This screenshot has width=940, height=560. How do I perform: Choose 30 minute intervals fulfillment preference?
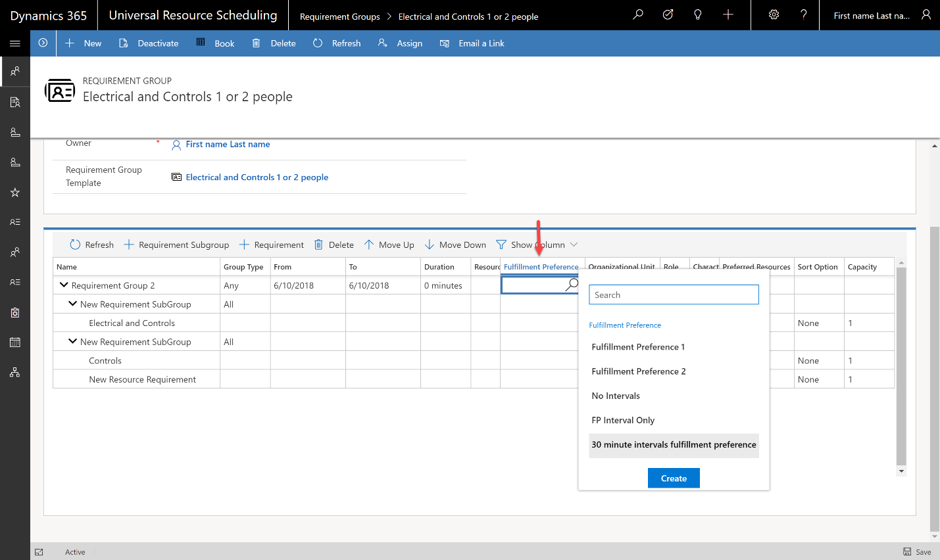pos(674,445)
